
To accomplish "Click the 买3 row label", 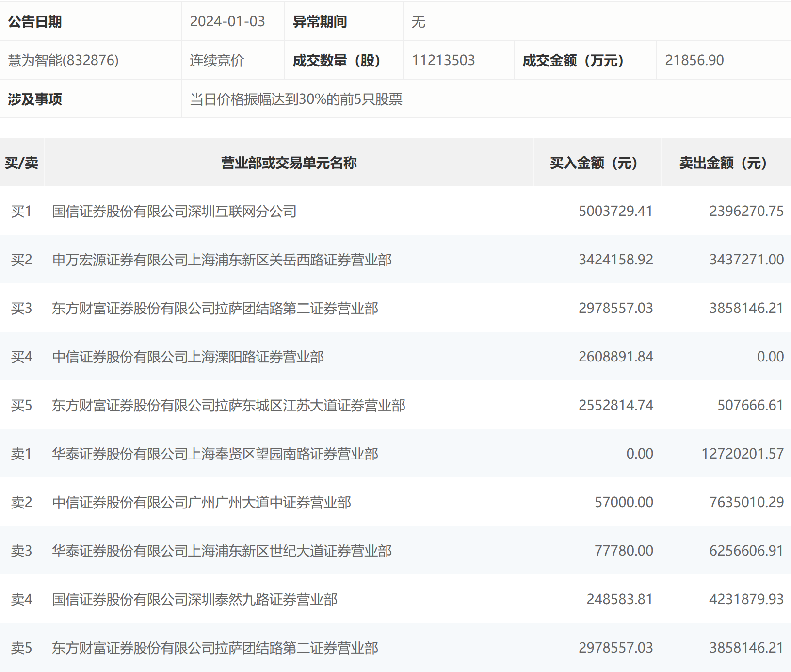I will [x=22, y=308].
